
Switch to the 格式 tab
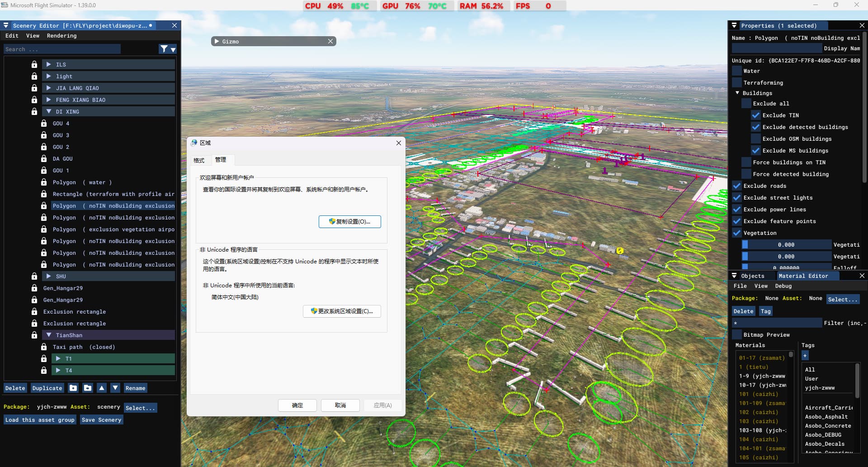(199, 160)
